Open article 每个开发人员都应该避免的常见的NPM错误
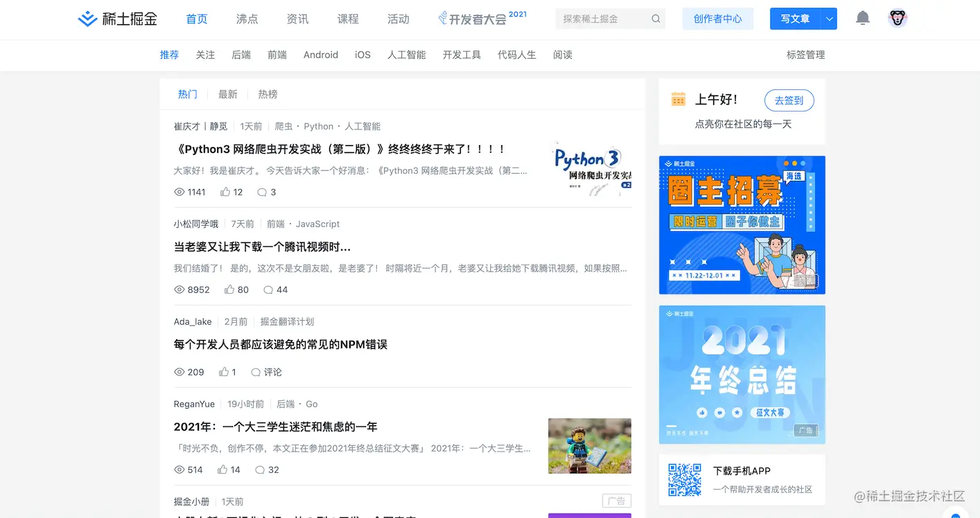Screen dimensions: 980x518 [x=281, y=344]
